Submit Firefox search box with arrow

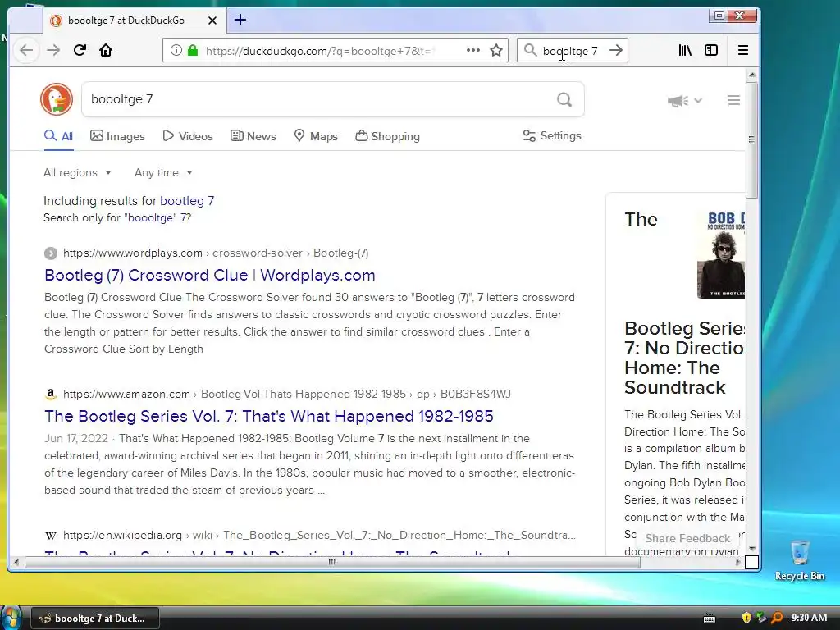click(616, 50)
